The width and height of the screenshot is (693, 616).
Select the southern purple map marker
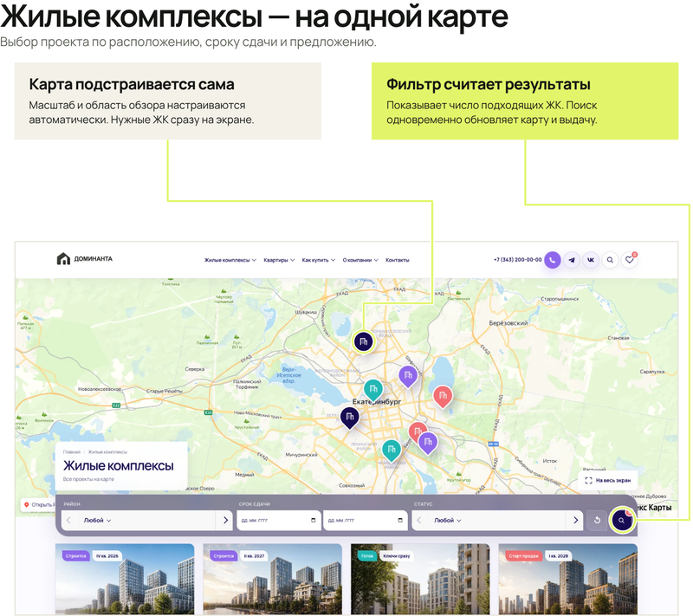pos(428,443)
